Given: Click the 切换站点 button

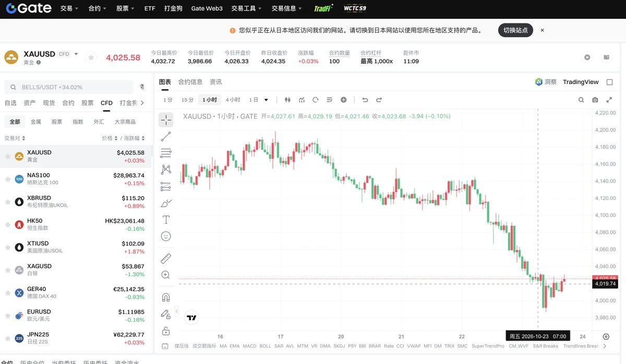Looking at the screenshot, I should tap(515, 30).
